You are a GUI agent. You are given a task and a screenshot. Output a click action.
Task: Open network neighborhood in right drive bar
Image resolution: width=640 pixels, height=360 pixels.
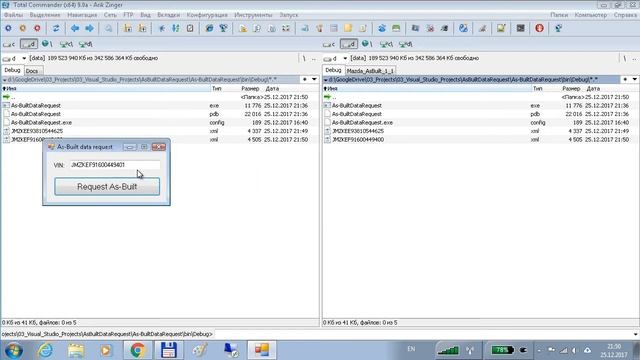367,44
